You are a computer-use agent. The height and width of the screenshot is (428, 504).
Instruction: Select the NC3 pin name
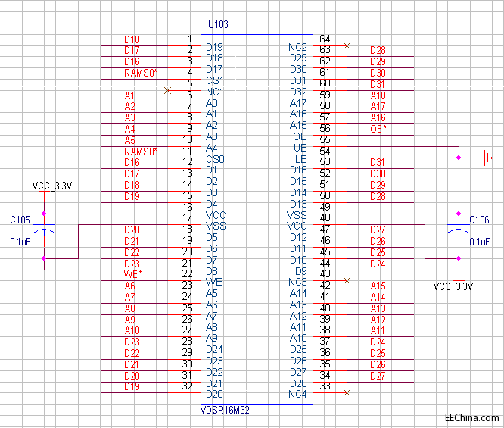click(x=297, y=283)
